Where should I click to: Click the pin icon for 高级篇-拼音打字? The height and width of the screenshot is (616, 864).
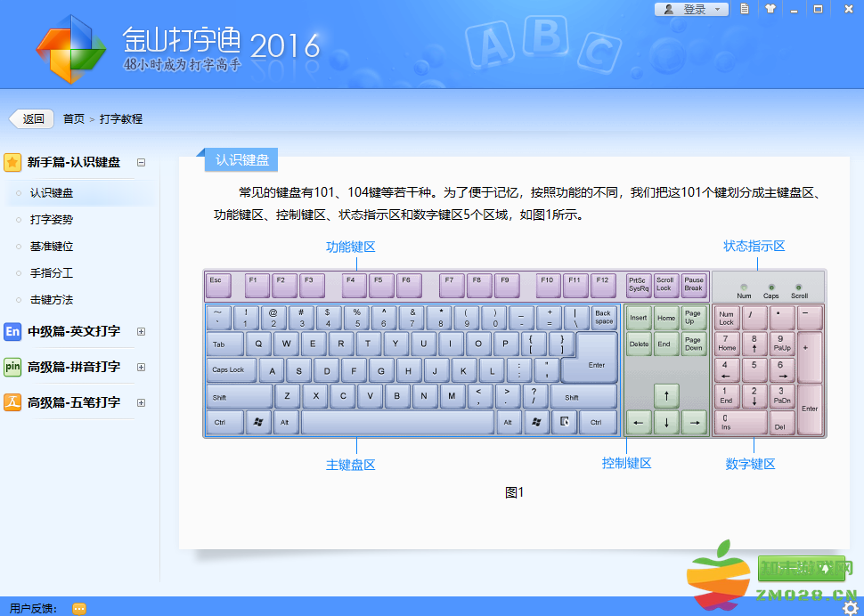pos(12,367)
